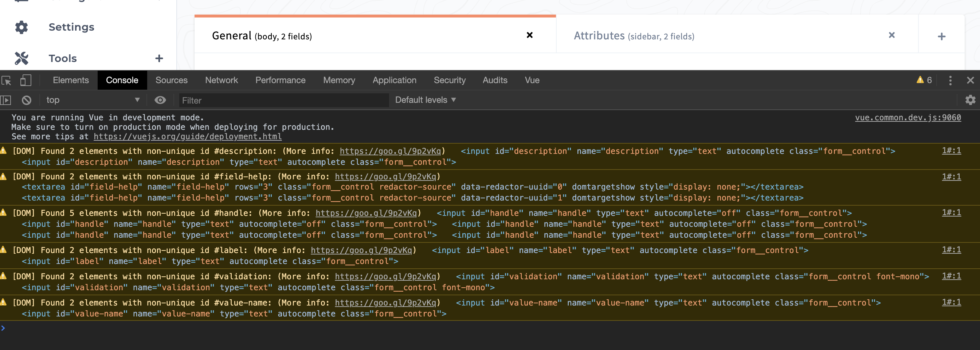Select the inspect element cursor tool
This screenshot has height=350, width=980.
point(6,80)
